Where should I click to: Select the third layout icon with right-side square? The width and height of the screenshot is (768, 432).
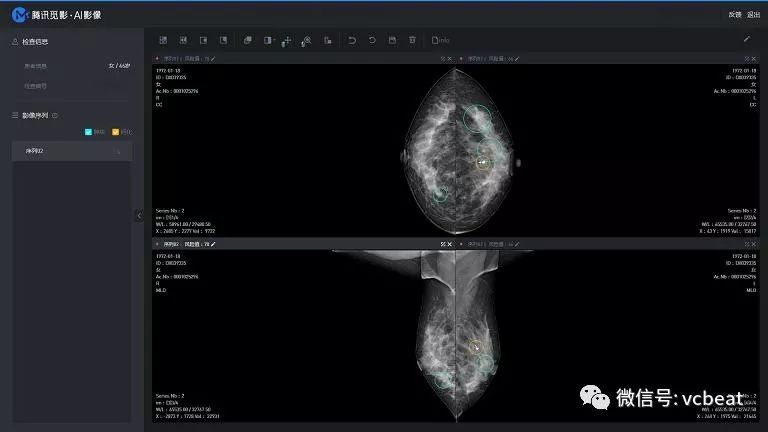tap(203, 40)
